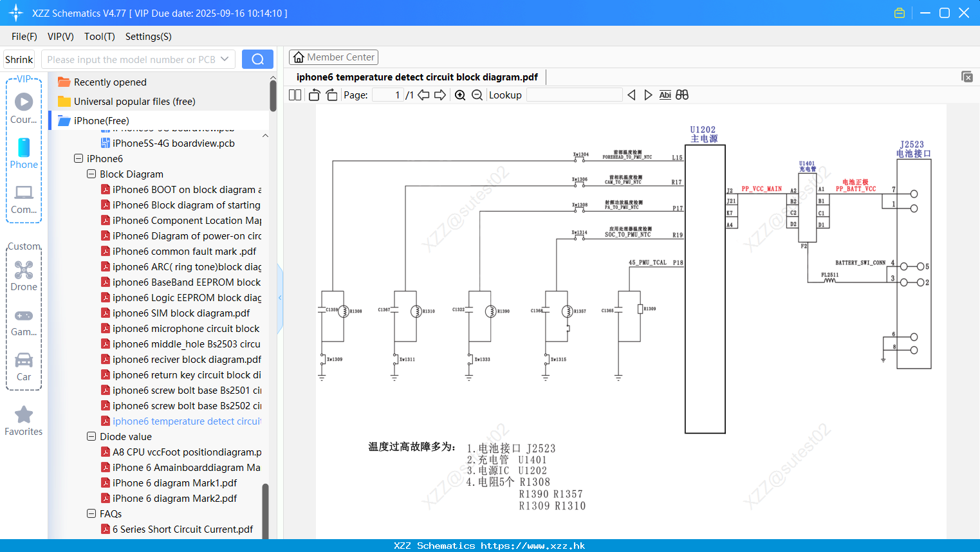980x552 pixels.
Task: Open A8 CPU vccFoot positiondiagram file
Action: click(181, 452)
